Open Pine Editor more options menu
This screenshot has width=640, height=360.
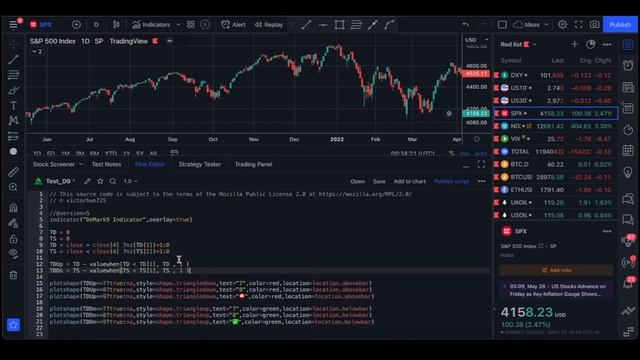click(x=482, y=181)
